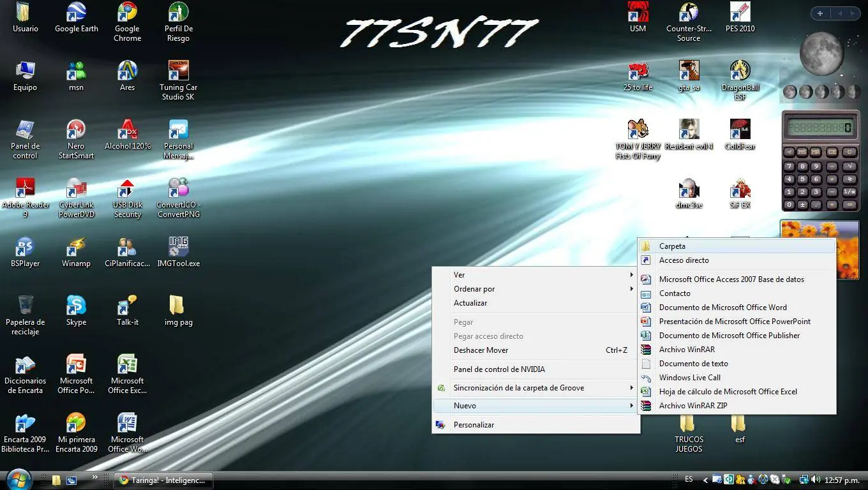868x490 pixels.
Task: Open the Ordenar por submenu
Action: coord(536,289)
